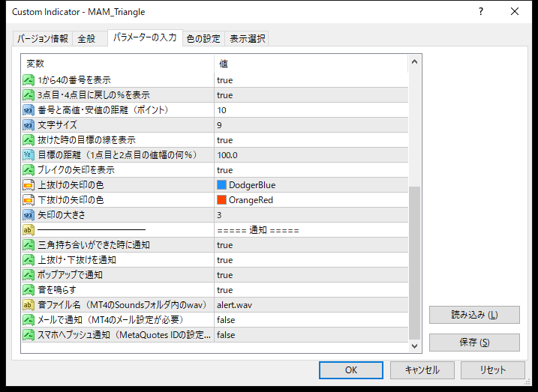Click the 保存 (S) button
538x392 pixels.
(474, 343)
